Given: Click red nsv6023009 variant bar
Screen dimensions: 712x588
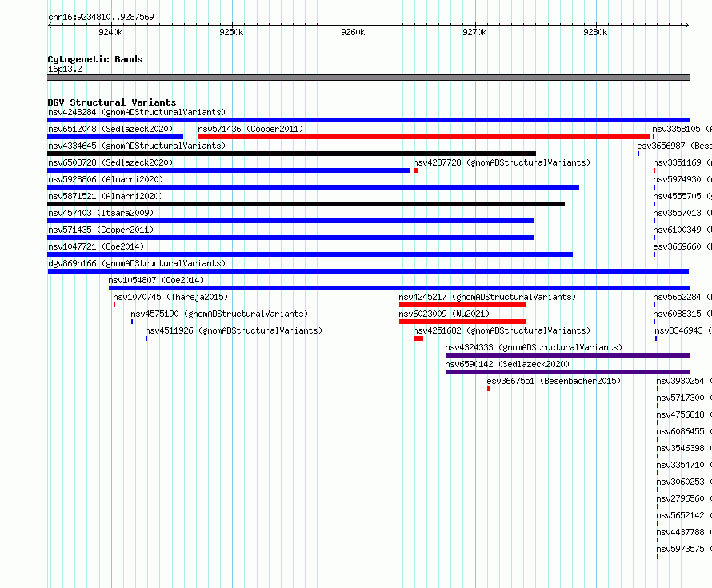Looking at the screenshot, I should pyautogui.click(x=462, y=322).
